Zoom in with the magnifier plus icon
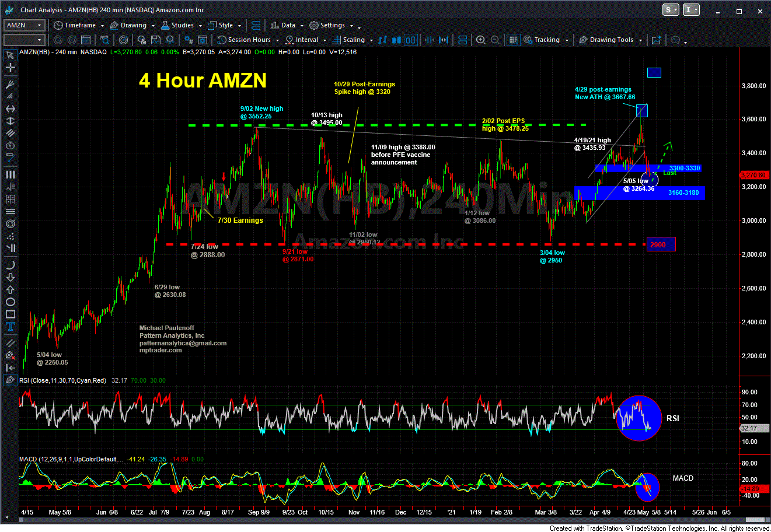This screenshot has width=771, height=532. 481,40
